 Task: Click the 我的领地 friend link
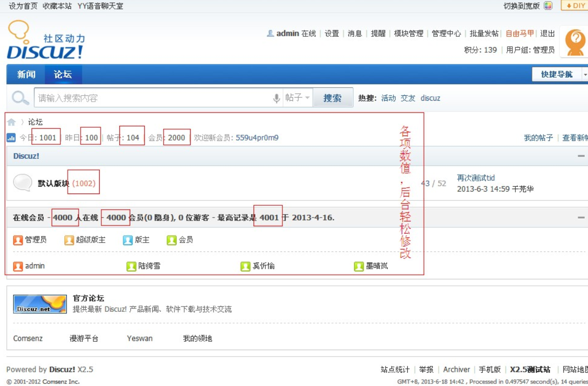click(x=197, y=339)
